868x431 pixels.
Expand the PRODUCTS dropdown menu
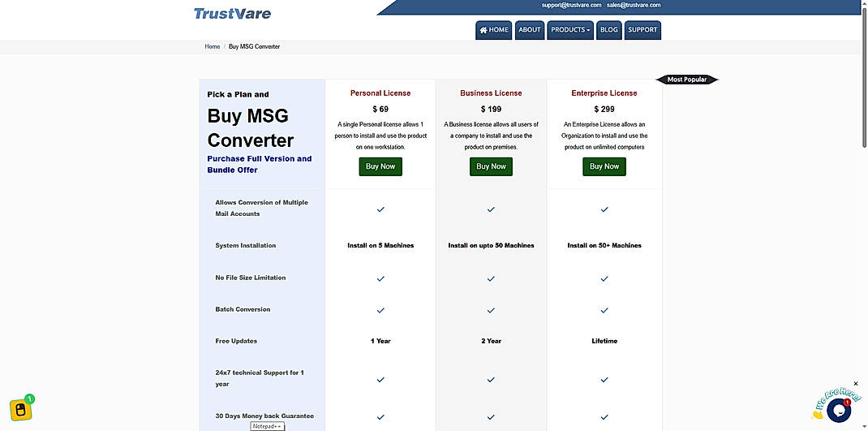570,30
